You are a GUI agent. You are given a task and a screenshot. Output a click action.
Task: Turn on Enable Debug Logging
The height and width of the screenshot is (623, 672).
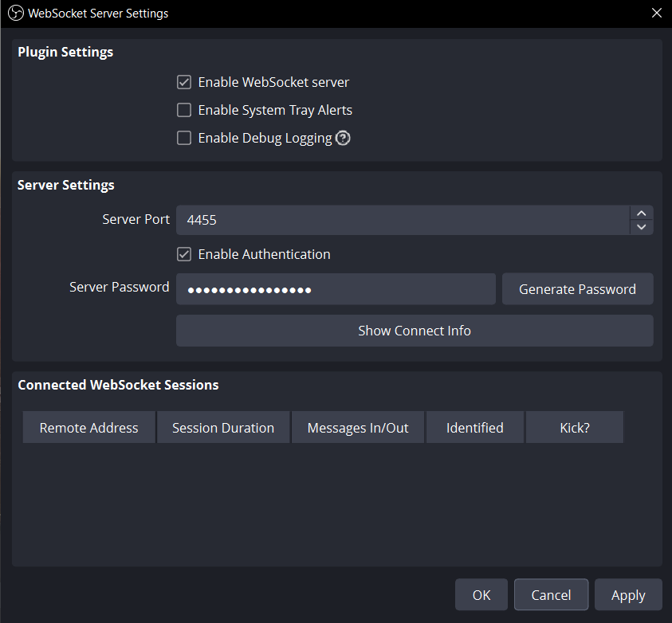[184, 138]
